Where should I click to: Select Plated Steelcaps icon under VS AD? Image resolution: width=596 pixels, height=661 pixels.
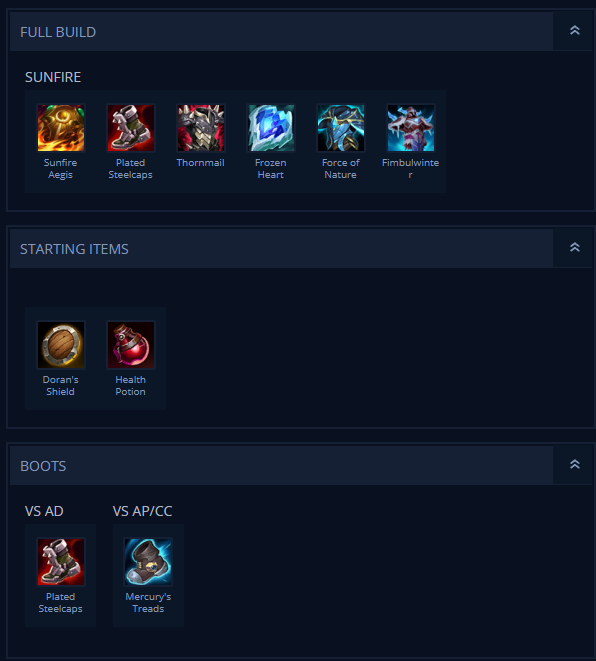(61, 562)
